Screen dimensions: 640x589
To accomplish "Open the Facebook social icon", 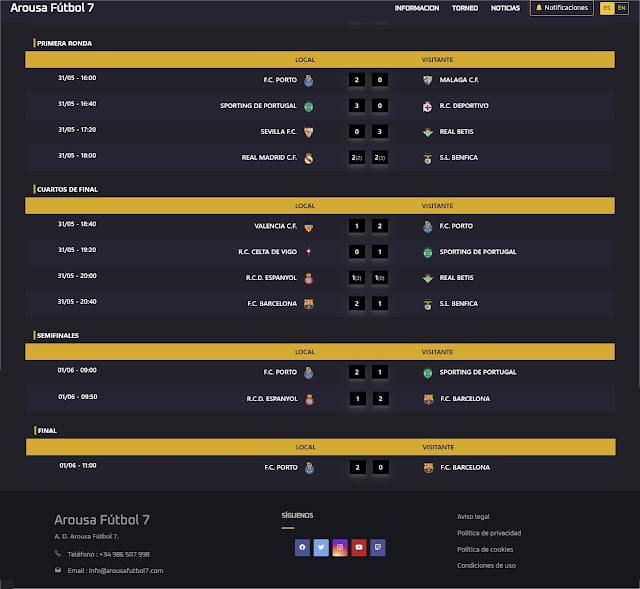I will tap(302, 547).
